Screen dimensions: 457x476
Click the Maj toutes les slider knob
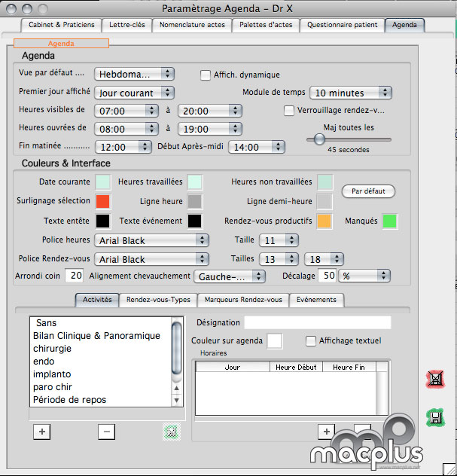319,139
